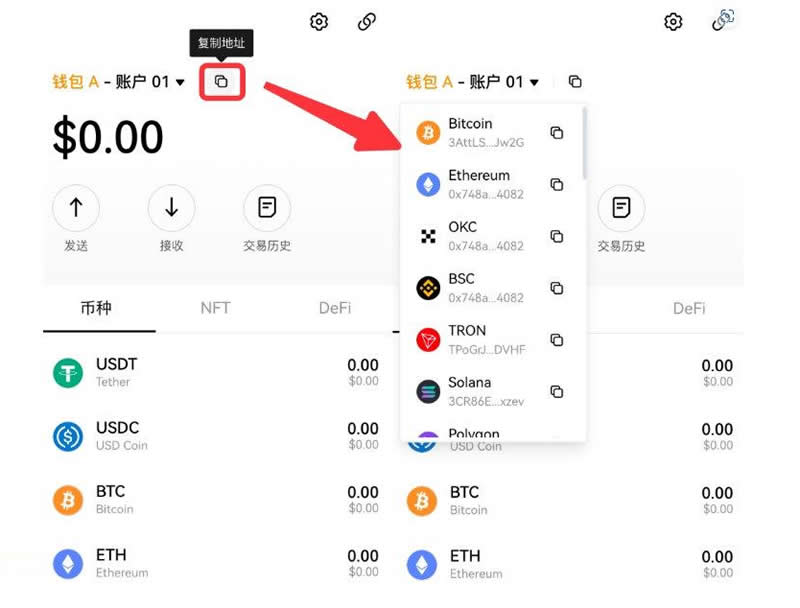Open the USDT Tether row on left

(x=216, y=373)
